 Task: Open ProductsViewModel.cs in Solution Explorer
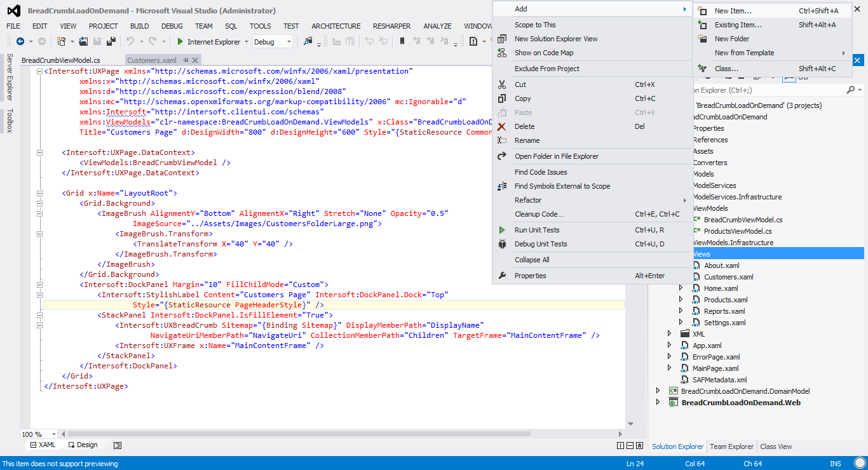tap(738, 231)
